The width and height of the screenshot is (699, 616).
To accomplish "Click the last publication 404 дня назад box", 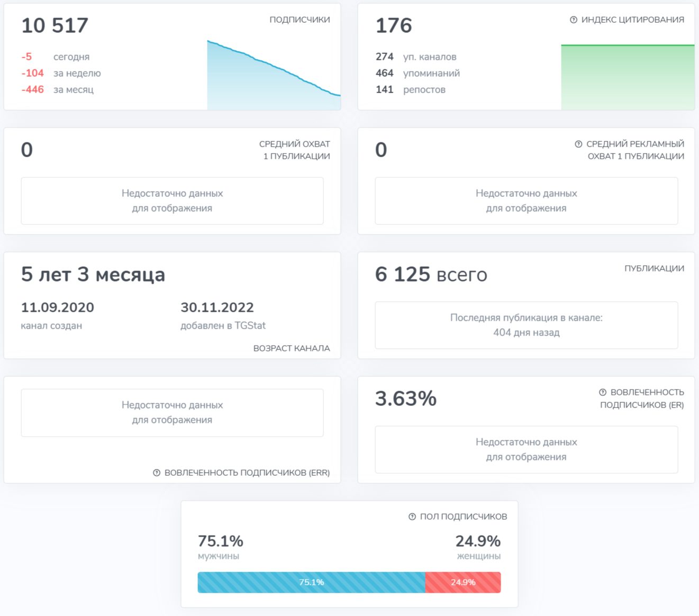I will pos(526,325).
